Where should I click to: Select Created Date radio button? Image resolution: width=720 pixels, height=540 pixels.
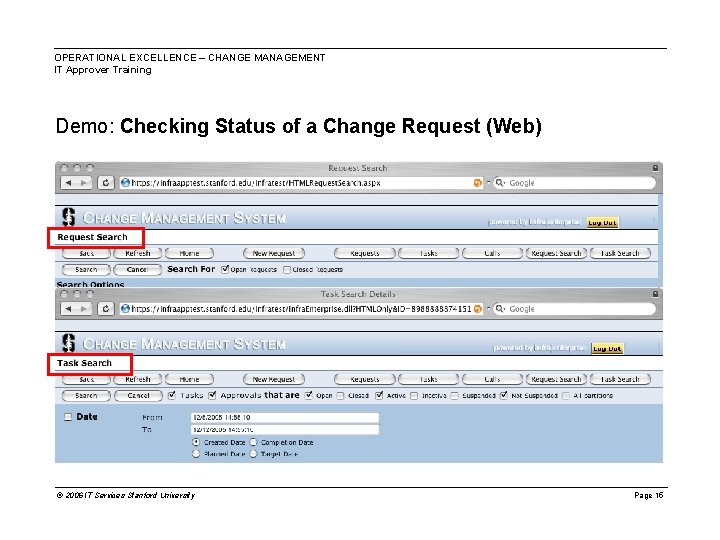tap(196, 442)
